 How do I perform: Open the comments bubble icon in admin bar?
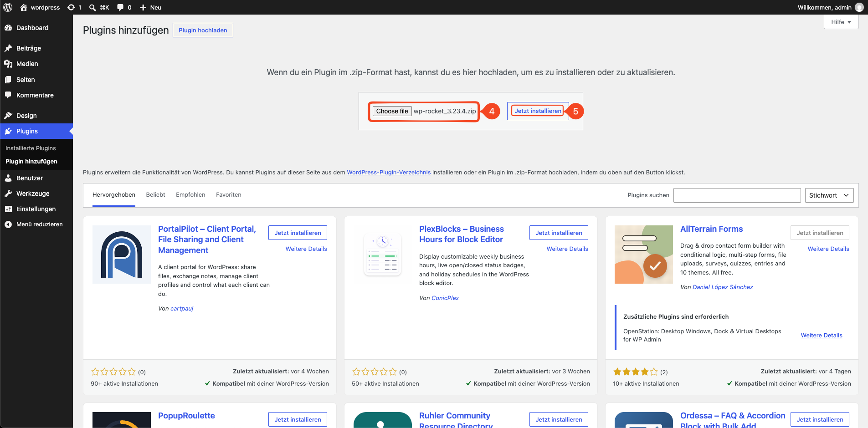[x=120, y=7]
